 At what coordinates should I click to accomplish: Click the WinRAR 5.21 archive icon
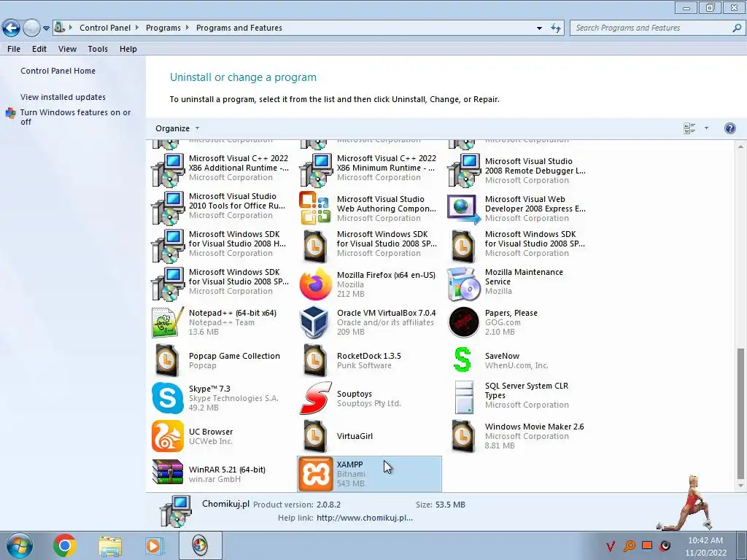click(167, 472)
